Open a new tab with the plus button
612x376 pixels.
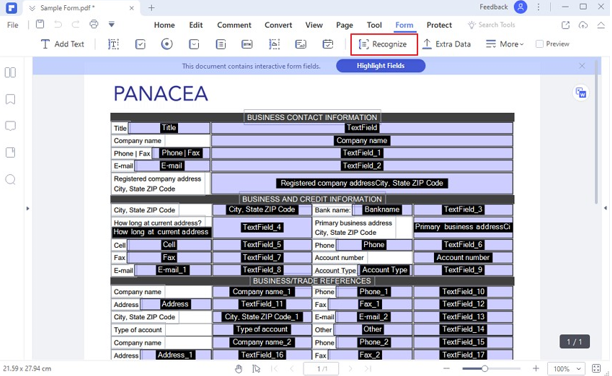151,7
